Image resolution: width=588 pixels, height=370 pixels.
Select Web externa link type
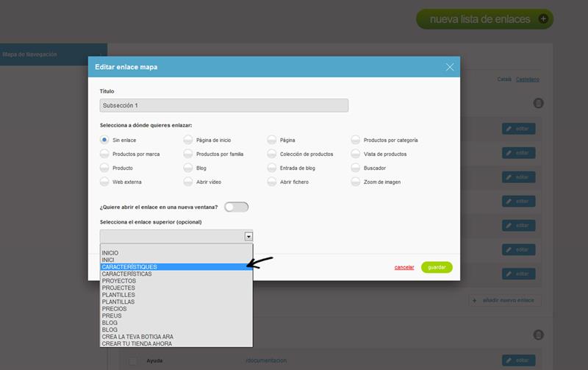coord(104,182)
